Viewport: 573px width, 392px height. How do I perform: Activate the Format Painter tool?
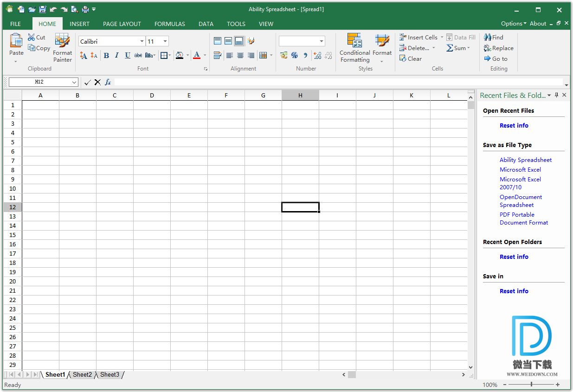(x=62, y=48)
